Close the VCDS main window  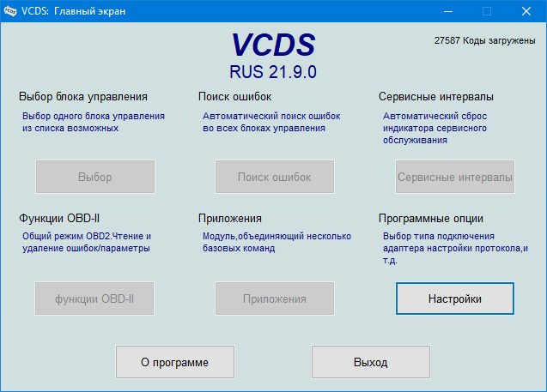coord(526,11)
